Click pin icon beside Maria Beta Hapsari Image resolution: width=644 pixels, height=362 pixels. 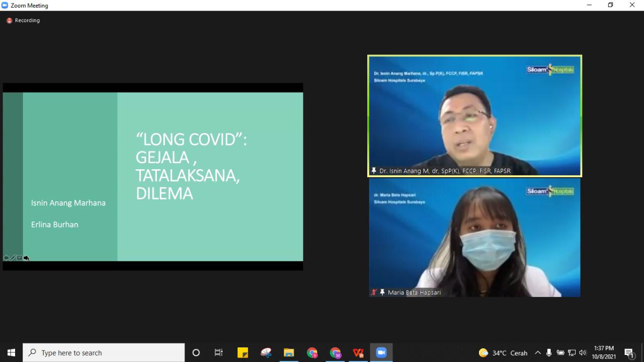[x=382, y=292]
